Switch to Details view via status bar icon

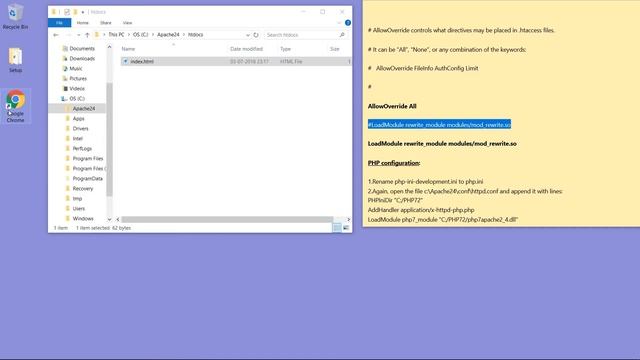pyautogui.click(x=337, y=228)
